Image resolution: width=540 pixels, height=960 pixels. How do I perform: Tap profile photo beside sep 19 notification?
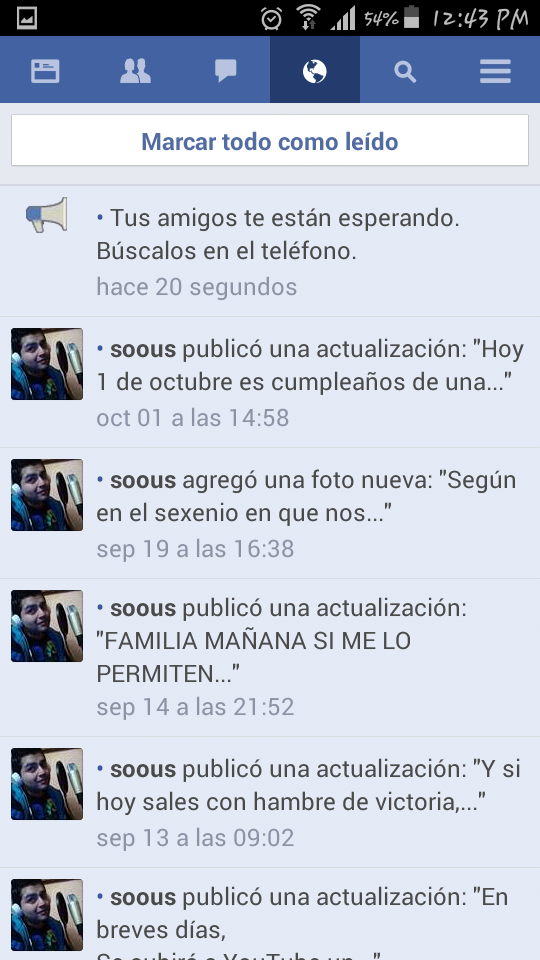[x=47, y=495]
